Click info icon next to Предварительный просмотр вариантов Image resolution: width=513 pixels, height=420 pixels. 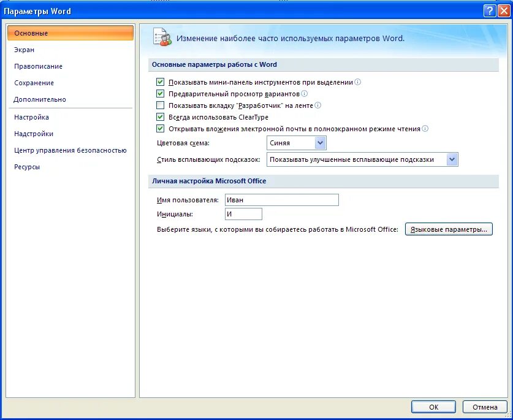click(x=304, y=94)
